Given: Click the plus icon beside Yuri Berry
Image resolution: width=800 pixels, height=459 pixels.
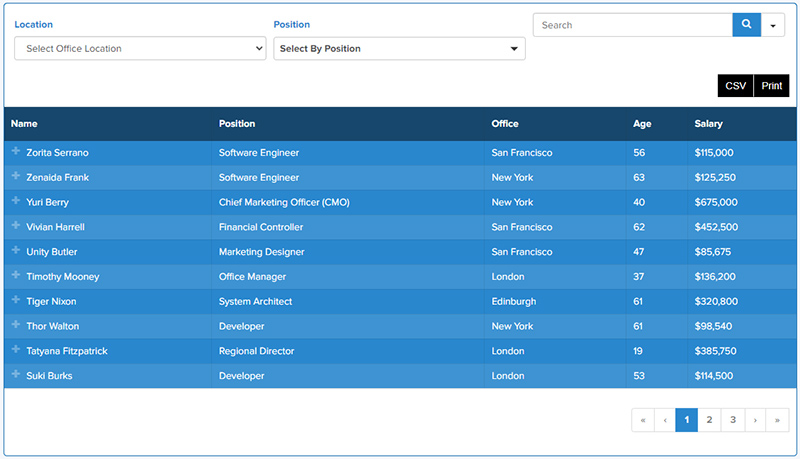Looking at the screenshot, I should point(16,202).
